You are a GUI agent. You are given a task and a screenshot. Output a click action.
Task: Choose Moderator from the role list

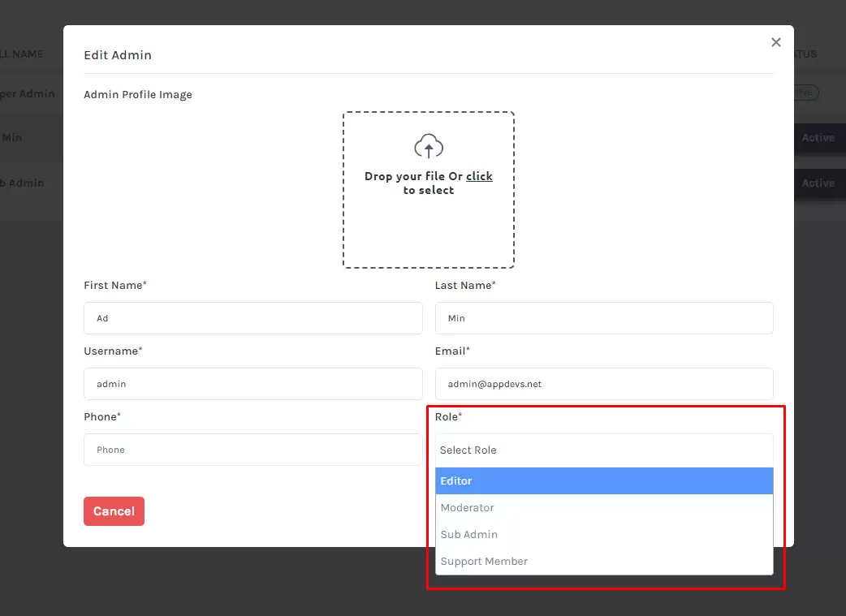[x=604, y=507]
